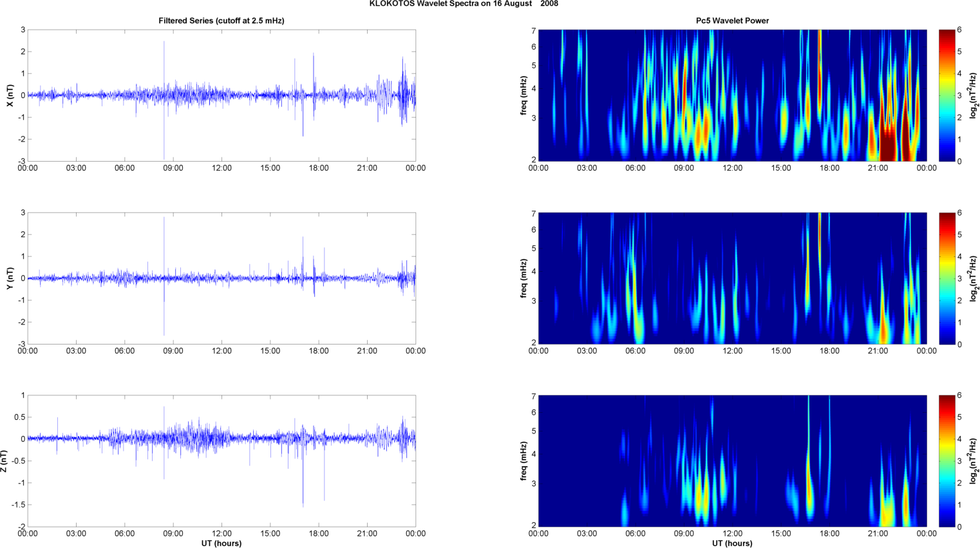Click the middle (Y) wavelet power spectrogram
Viewport: 980px width, 548px height.
pos(732,278)
